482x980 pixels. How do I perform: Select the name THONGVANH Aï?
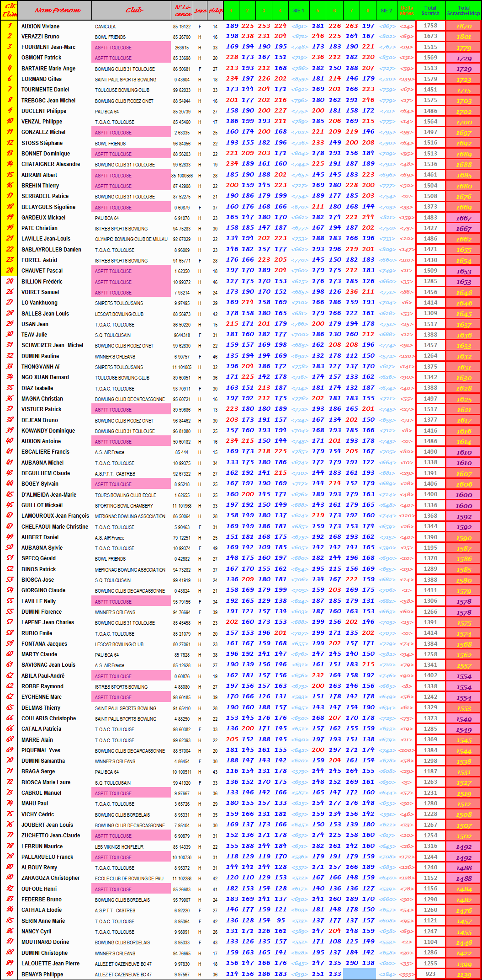pos(41,367)
